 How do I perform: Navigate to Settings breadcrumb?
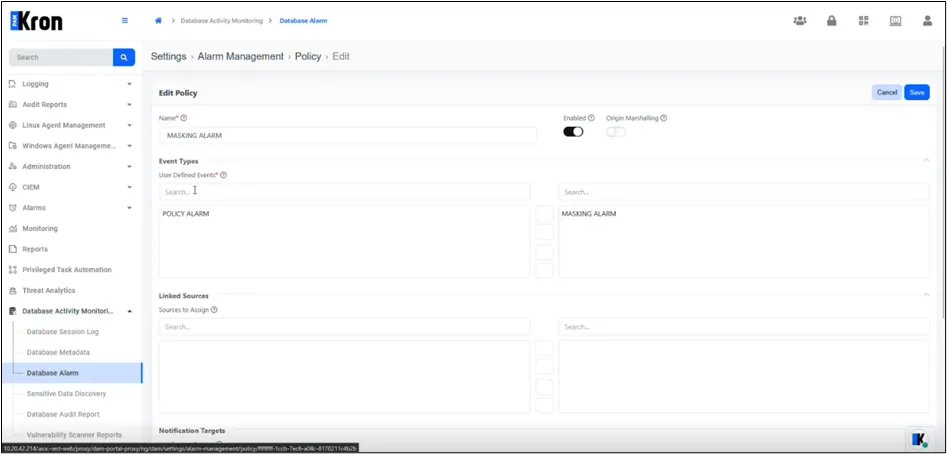(x=169, y=56)
